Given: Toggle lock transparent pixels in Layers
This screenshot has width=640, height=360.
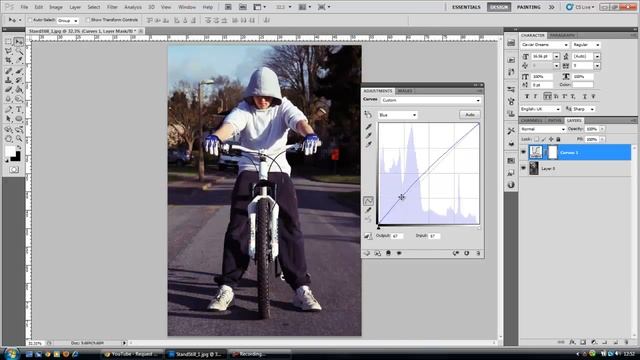Looking at the screenshot, I should coord(537,139).
